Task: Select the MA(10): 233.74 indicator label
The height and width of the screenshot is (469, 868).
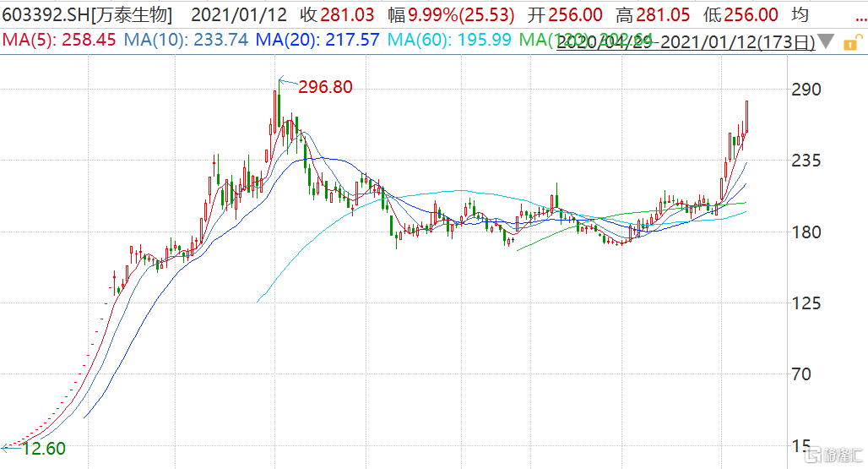Action: pyautogui.click(x=186, y=40)
